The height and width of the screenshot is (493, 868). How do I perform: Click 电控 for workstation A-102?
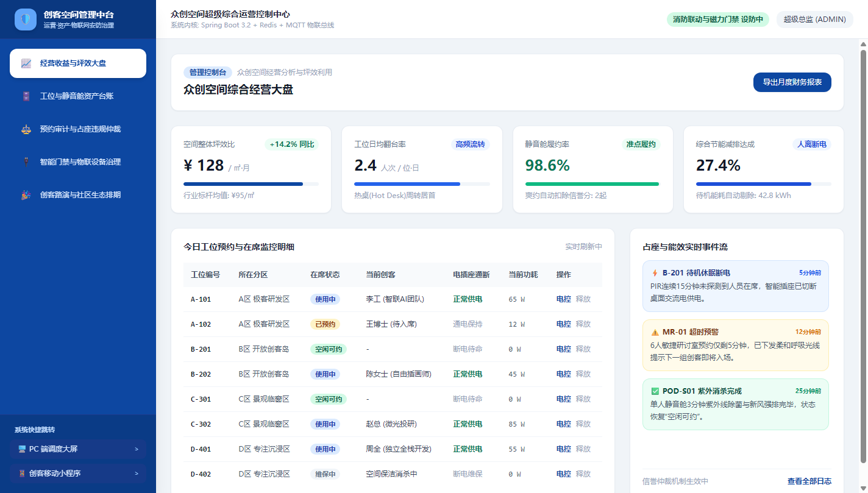pyautogui.click(x=564, y=324)
